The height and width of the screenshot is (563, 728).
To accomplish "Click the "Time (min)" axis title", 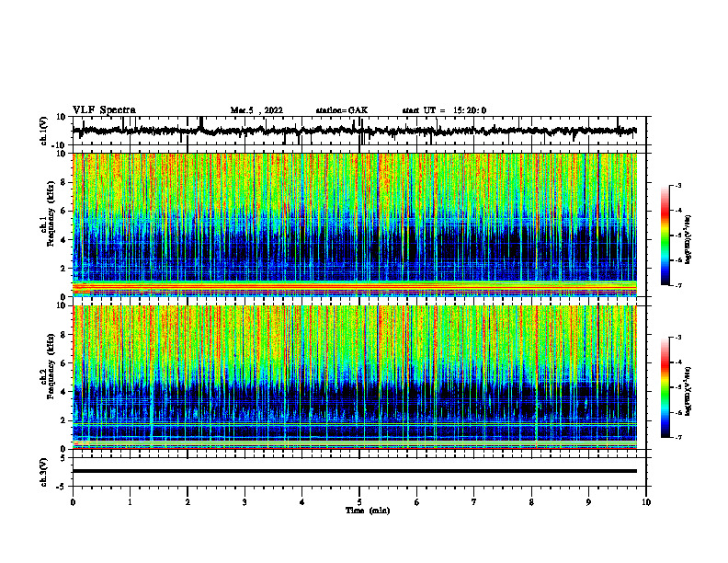I will click(x=368, y=511).
